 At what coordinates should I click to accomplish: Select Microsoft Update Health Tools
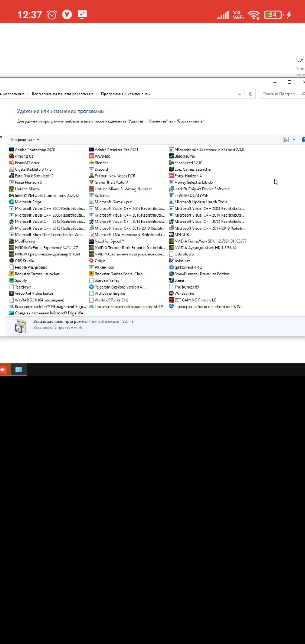pos(198,202)
